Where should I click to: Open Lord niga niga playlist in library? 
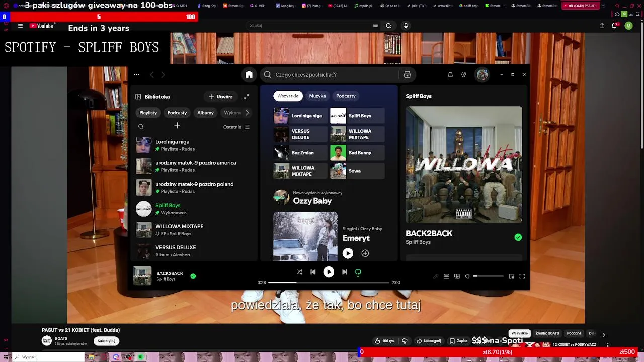[194, 145]
